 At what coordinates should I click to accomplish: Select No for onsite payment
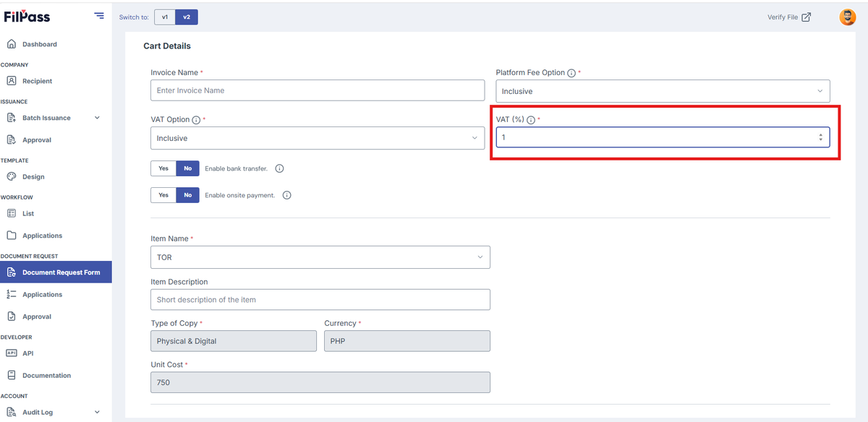pos(187,195)
